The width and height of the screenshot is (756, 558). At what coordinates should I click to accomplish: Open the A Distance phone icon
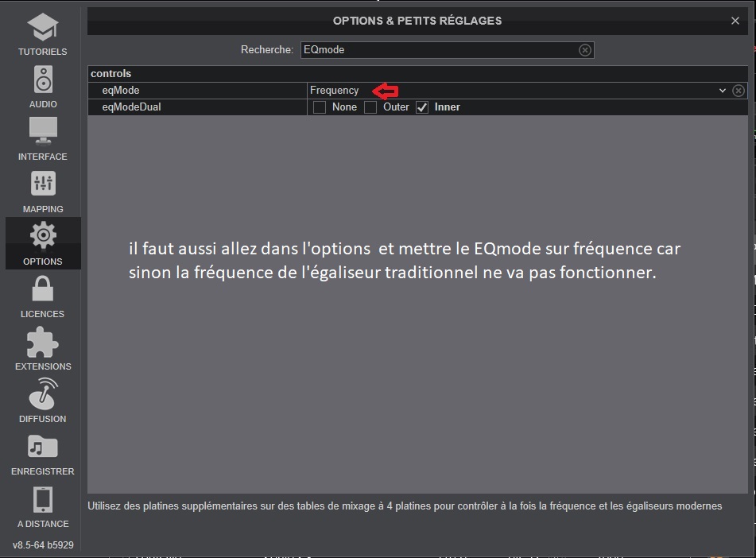[43, 498]
